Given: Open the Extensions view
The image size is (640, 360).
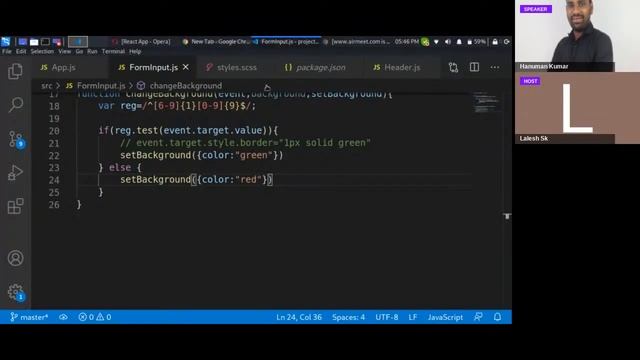Looking at the screenshot, I should coord(16,206).
